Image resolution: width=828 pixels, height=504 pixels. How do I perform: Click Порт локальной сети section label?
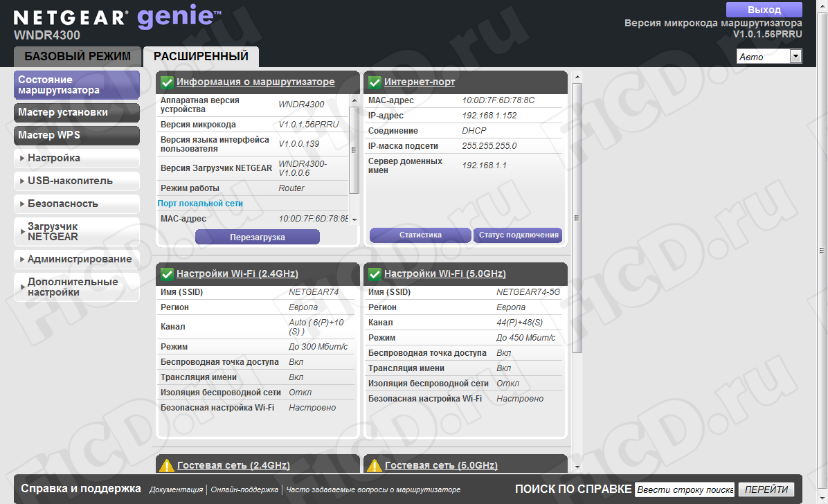tap(200, 204)
